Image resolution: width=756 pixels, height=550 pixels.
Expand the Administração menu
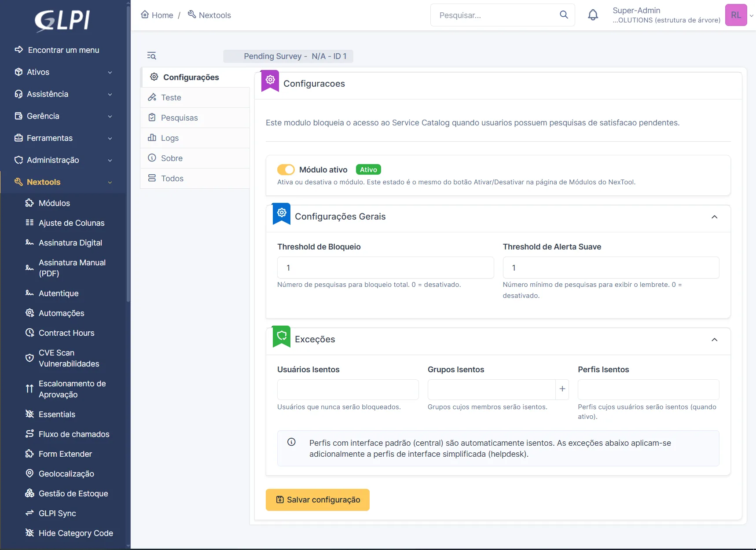point(62,160)
